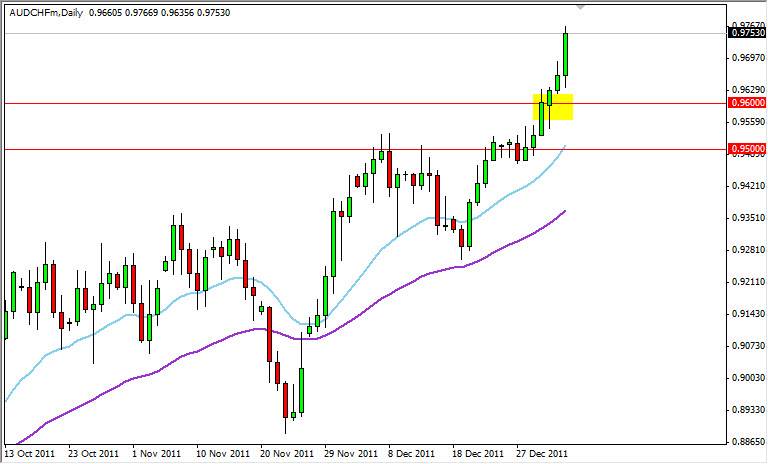Click the 13 Oct 2011 date label
768x464 pixels.
pyautogui.click(x=31, y=451)
